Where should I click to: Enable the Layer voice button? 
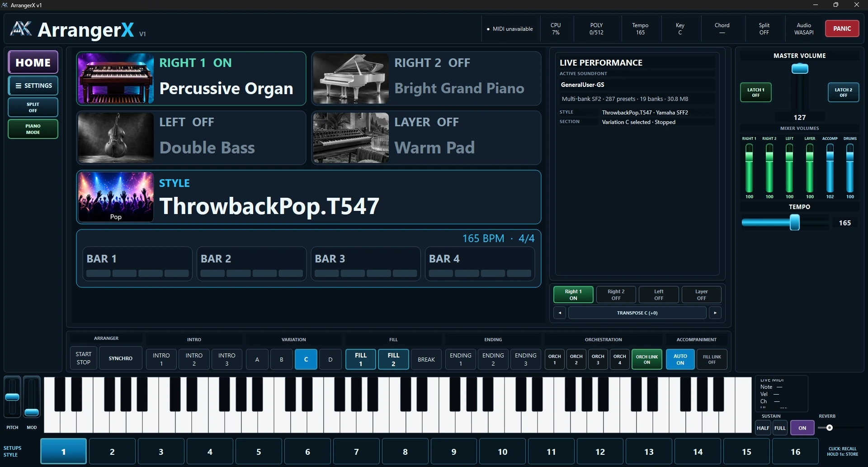click(701, 295)
